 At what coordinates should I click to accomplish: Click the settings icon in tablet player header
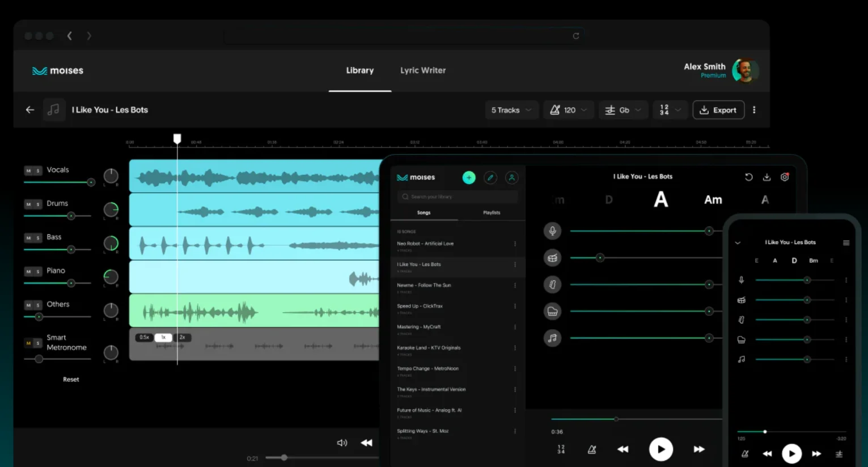tap(785, 177)
